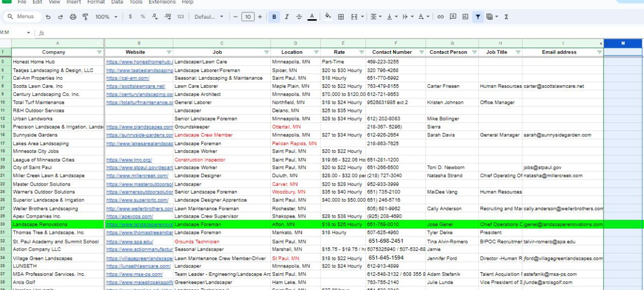Unhide columns using arrow beside column M

[x=601, y=43]
